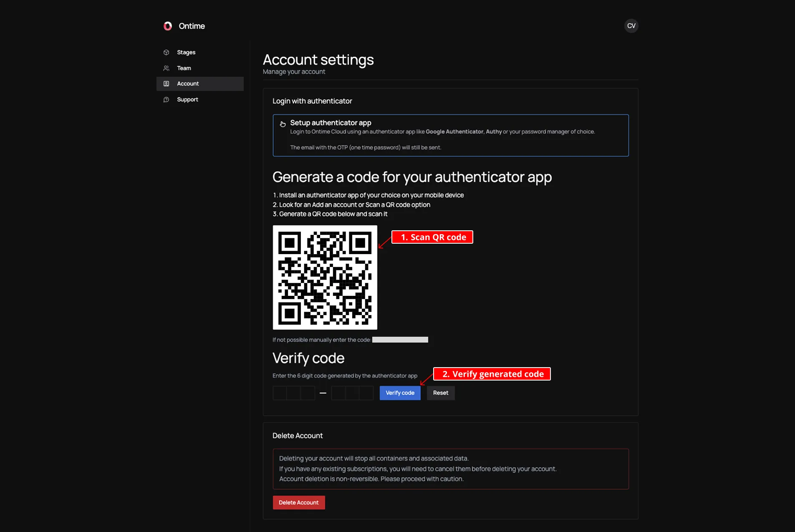Focus the last digit box of verification code
The width and height of the screenshot is (795, 532).
[x=366, y=393]
